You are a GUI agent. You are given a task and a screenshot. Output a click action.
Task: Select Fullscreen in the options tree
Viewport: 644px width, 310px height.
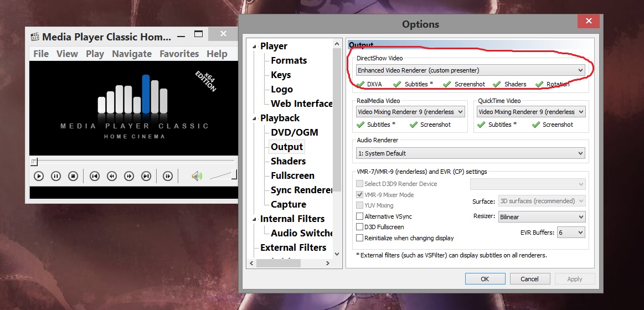pos(292,175)
